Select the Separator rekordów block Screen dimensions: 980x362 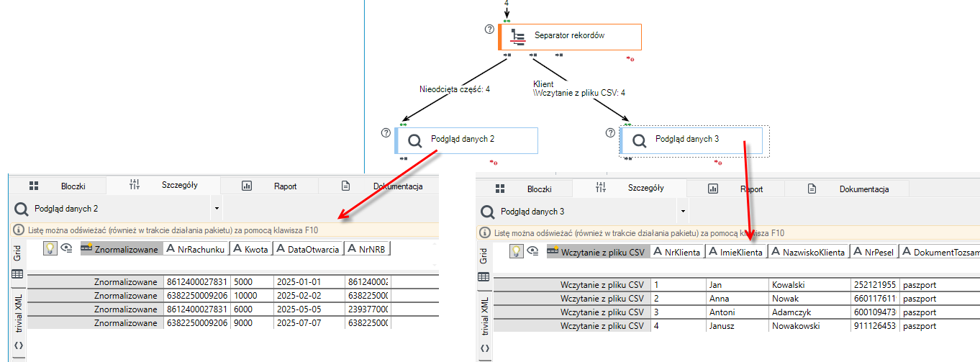pyautogui.click(x=570, y=37)
